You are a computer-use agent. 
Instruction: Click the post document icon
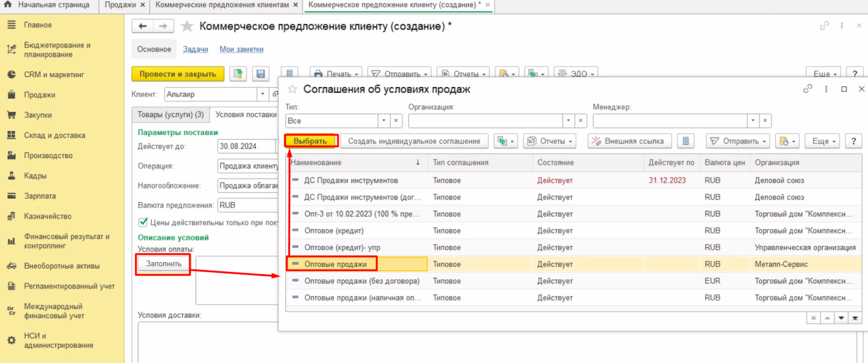pyautogui.click(x=238, y=74)
